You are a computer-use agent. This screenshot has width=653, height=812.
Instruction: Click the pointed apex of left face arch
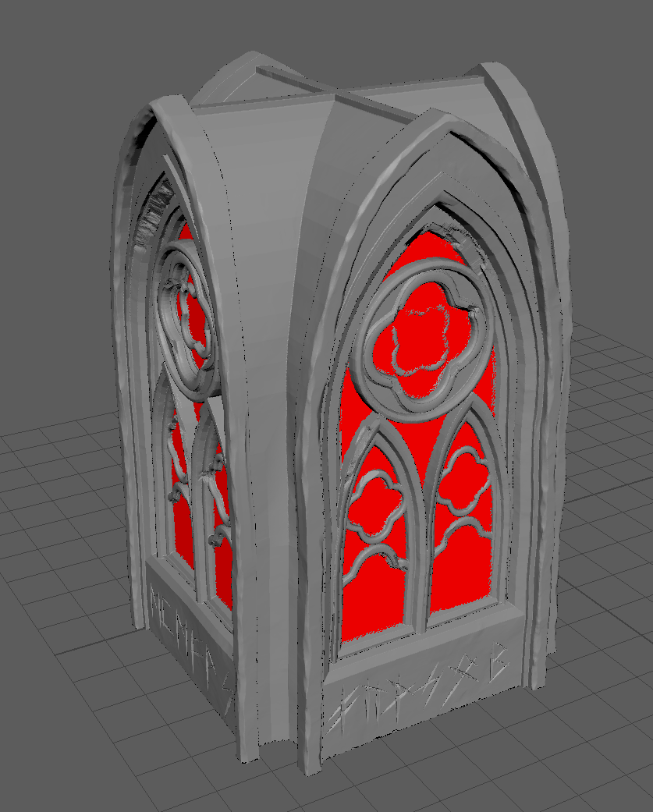click(167, 102)
